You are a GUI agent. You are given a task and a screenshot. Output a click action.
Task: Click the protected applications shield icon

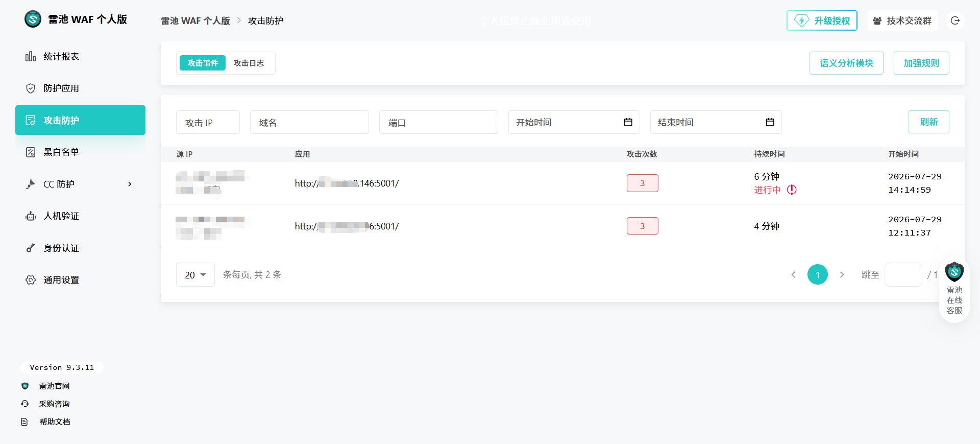31,88
